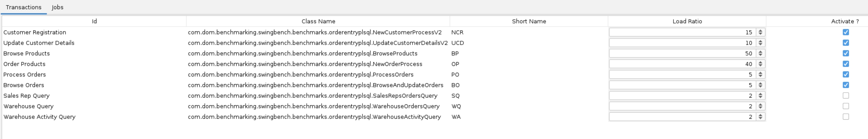Raise the Warehouse Query load ratio

[x=760, y=104]
